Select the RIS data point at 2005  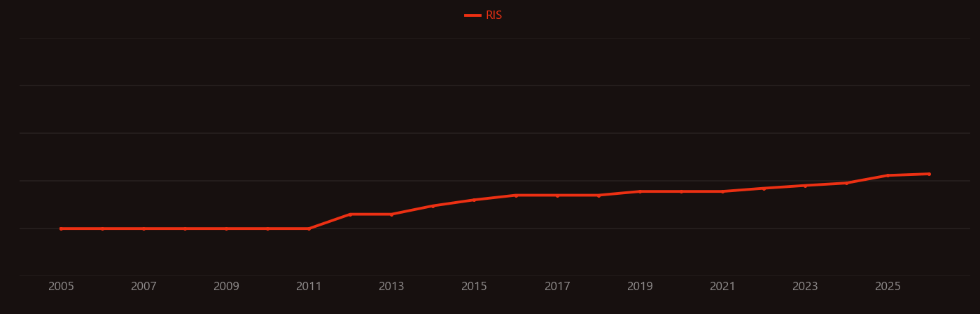click(61, 228)
